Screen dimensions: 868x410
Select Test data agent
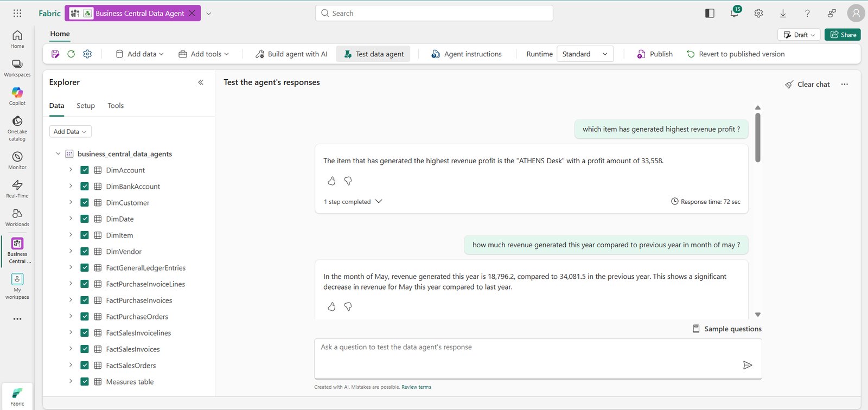[x=374, y=54]
